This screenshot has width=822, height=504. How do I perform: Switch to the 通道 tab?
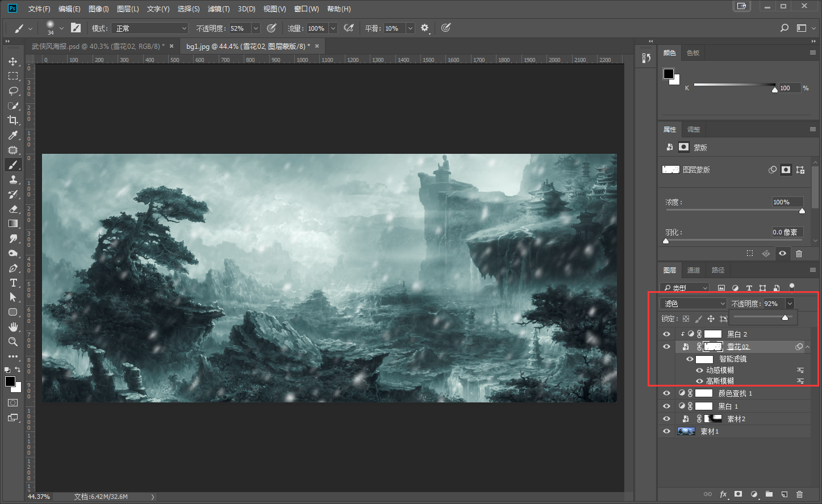pyautogui.click(x=694, y=270)
